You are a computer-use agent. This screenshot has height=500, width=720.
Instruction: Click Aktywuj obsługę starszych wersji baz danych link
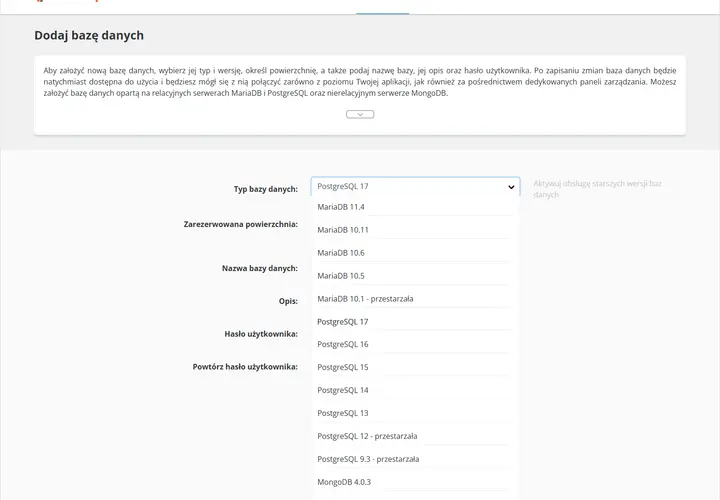[x=597, y=189]
